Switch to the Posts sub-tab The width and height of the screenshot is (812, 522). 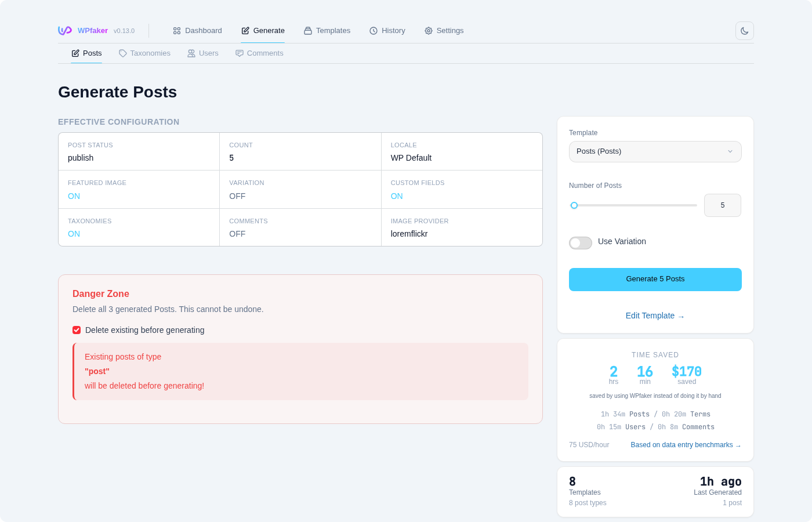coord(86,53)
